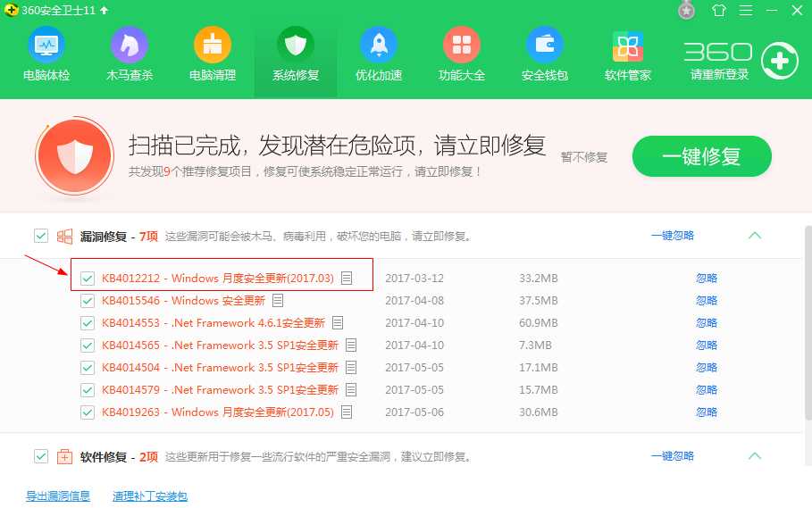Ignore the KB4014553 update
The height and width of the screenshot is (508, 812).
click(707, 323)
